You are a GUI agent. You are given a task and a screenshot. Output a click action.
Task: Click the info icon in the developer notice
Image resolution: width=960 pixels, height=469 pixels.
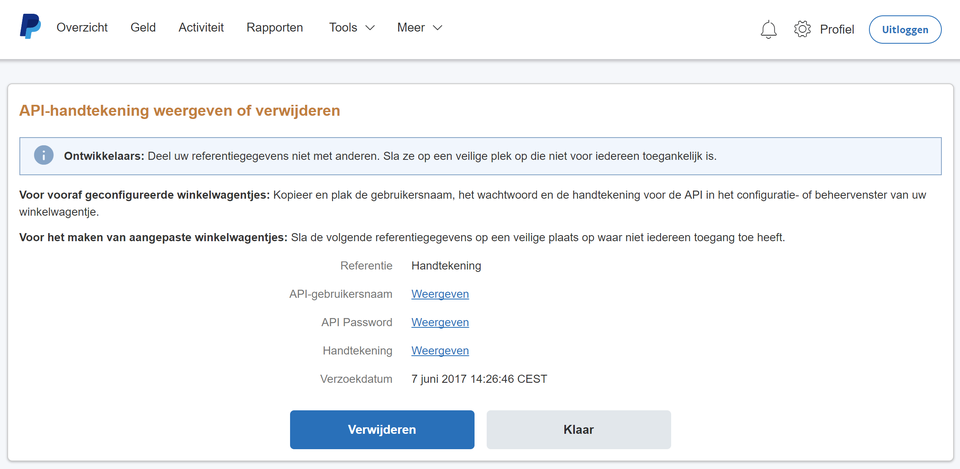43,156
